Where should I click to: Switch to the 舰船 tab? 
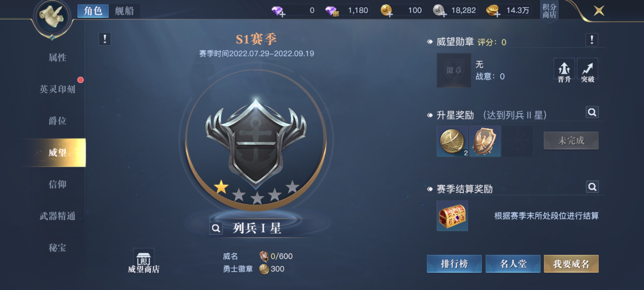point(124,11)
